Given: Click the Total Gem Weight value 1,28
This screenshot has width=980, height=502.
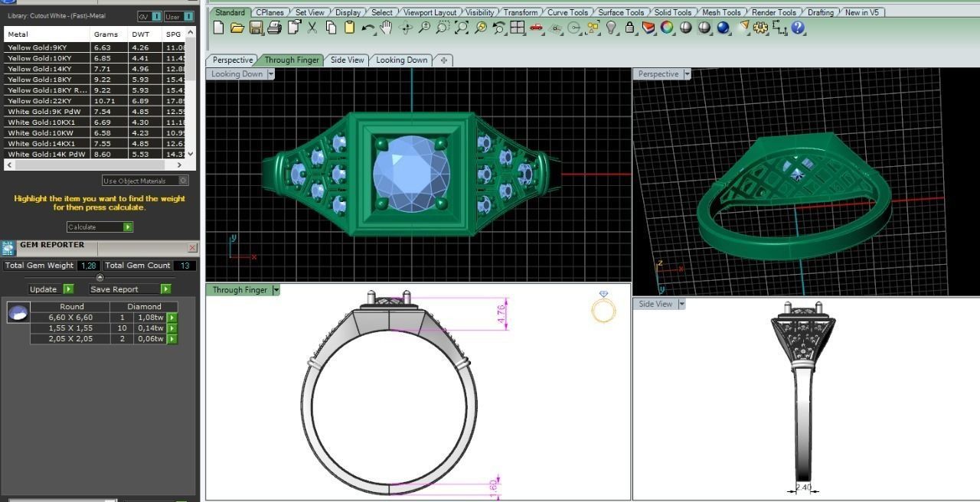Looking at the screenshot, I should [x=88, y=266].
